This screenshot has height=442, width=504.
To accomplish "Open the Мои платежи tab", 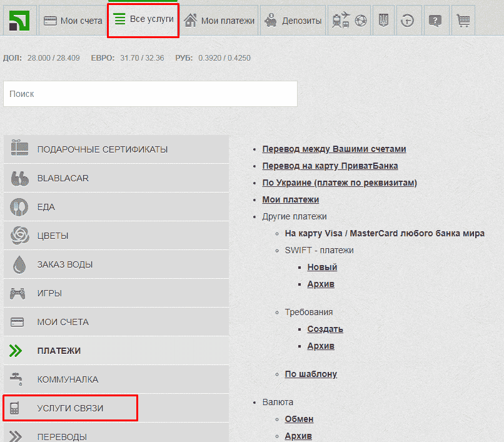I will click(x=219, y=21).
